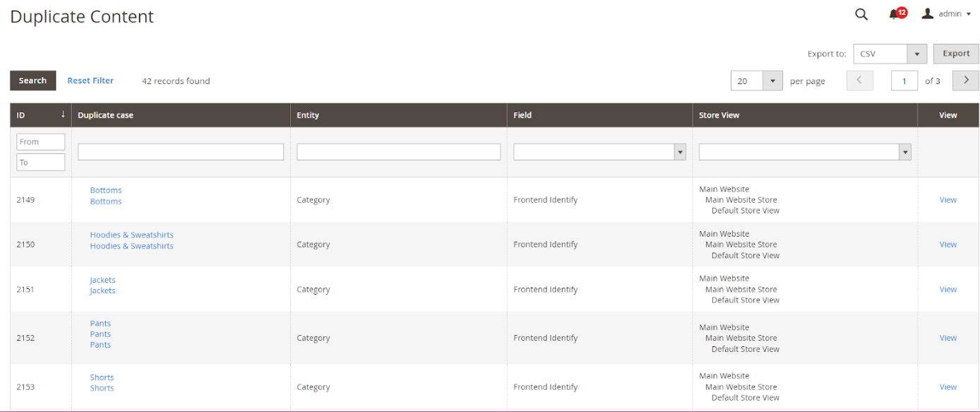The image size is (980, 412).
Task: Click the Duplicate case filter input
Action: [181, 152]
